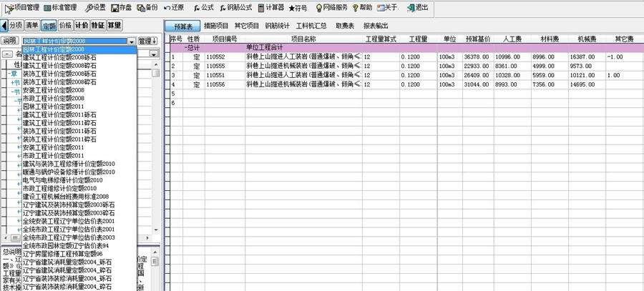644x291 pixels.
Task: Open the 工料机汇总 tab
Action: click(x=311, y=26)
